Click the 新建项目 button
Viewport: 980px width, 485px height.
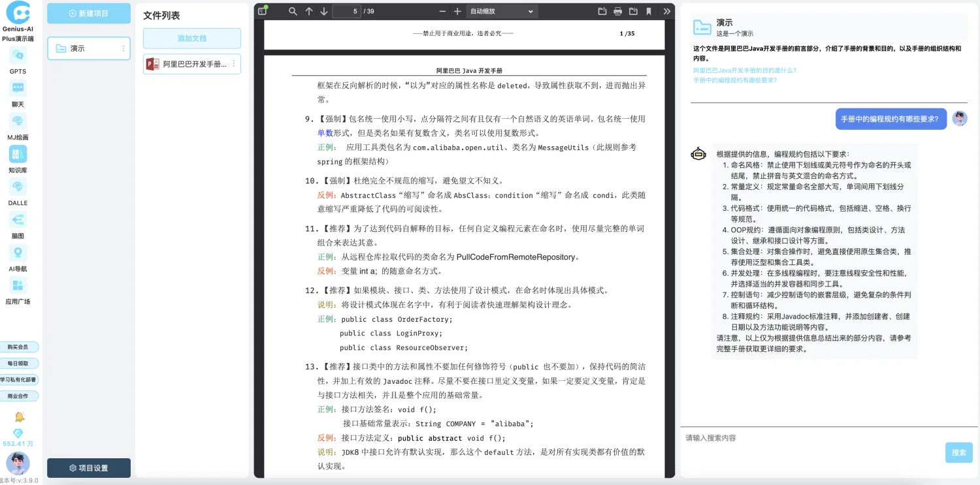coord(88,13)
